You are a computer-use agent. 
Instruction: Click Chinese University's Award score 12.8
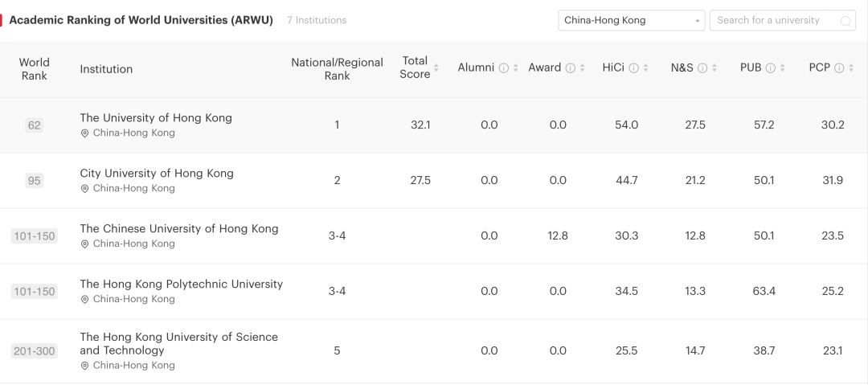[x=558, y=236]
